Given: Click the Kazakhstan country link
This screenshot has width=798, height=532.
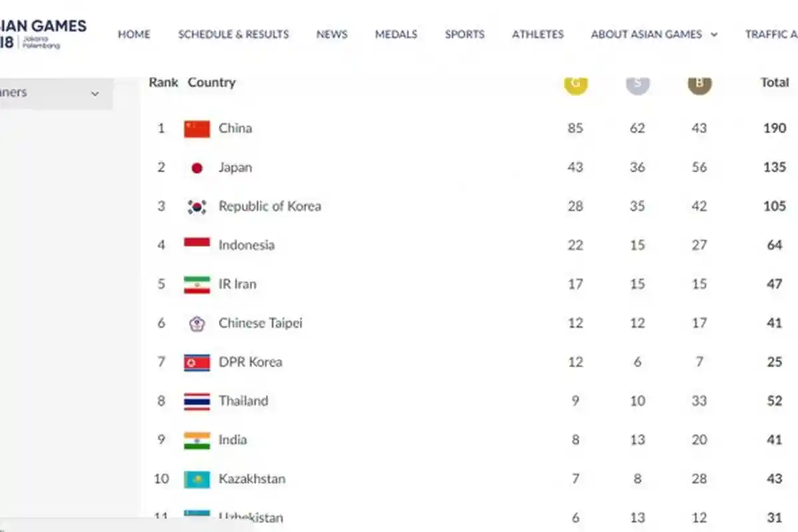Looking at the screenshot, I should click(252, 479).
